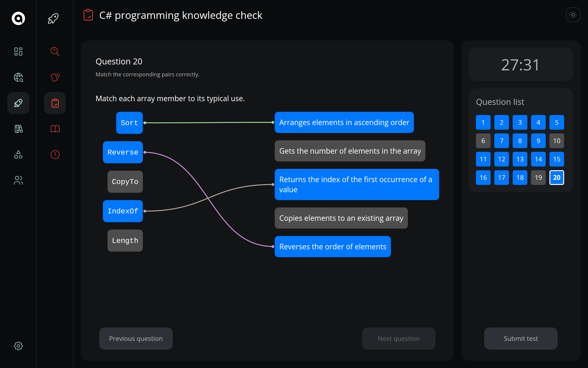
Task: Select the Length item
Action: point(125,241)
